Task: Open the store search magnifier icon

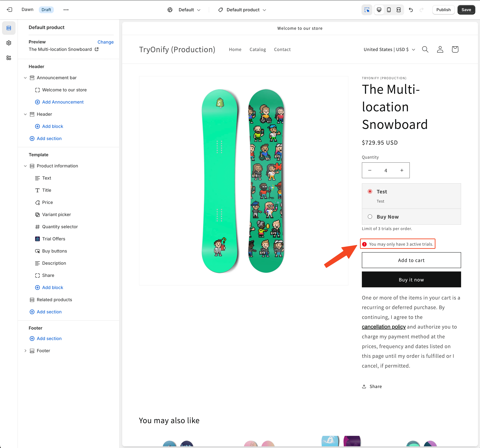Action: click(x=425, y=49)
